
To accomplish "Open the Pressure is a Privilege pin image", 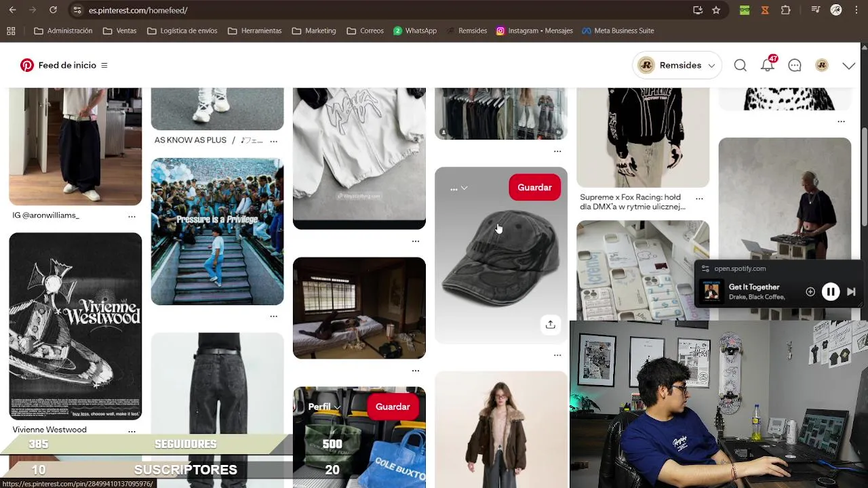I will [x=217, y=232].
